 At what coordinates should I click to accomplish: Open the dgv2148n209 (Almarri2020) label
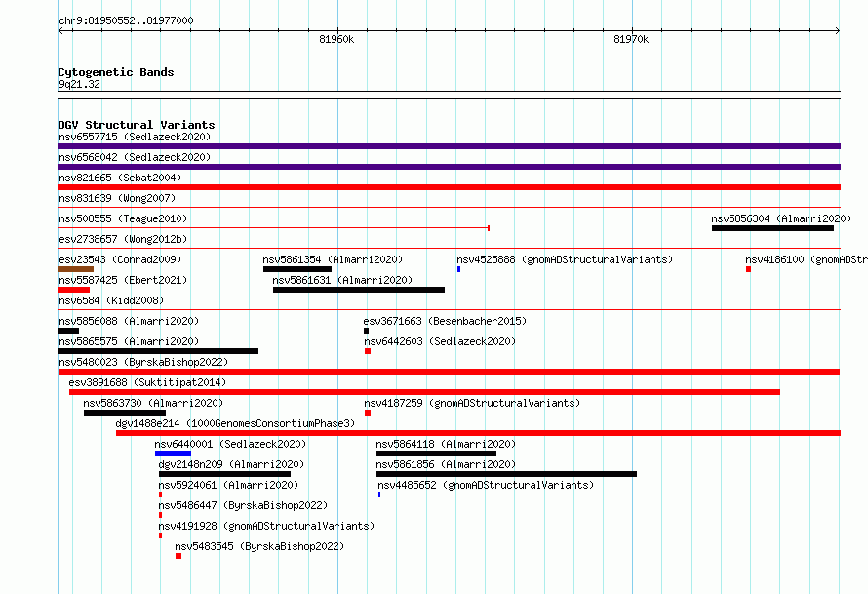point(231,464)
